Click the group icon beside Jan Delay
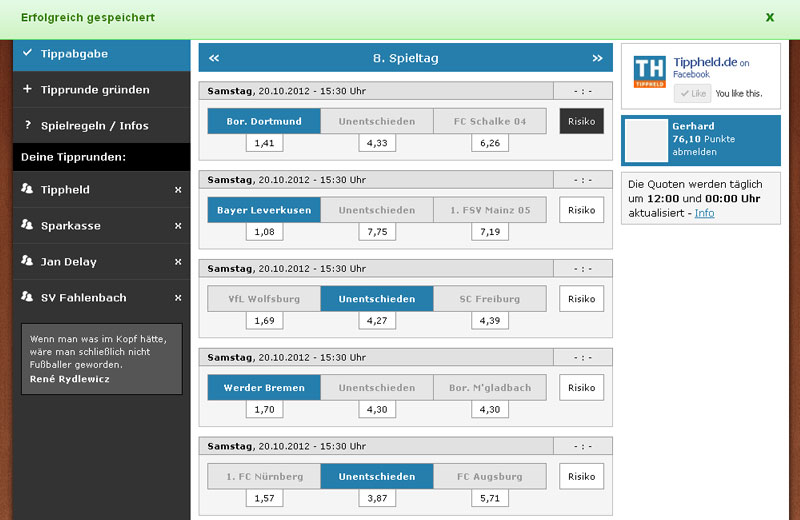This screenshot has width=800, height=520. pyautogui.click(x=27, y=261)
